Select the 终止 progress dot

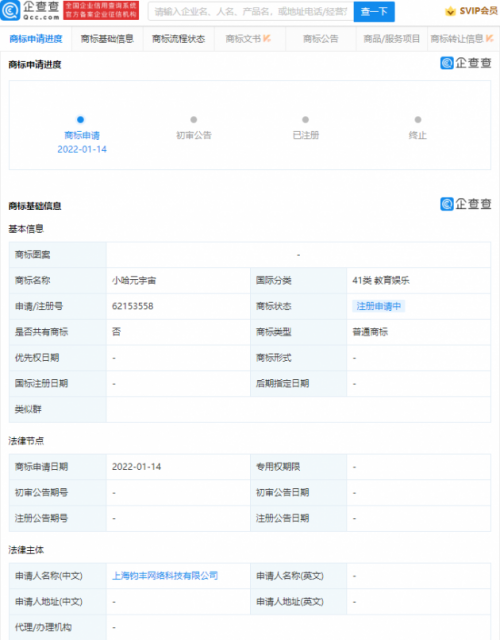(418, 120)
